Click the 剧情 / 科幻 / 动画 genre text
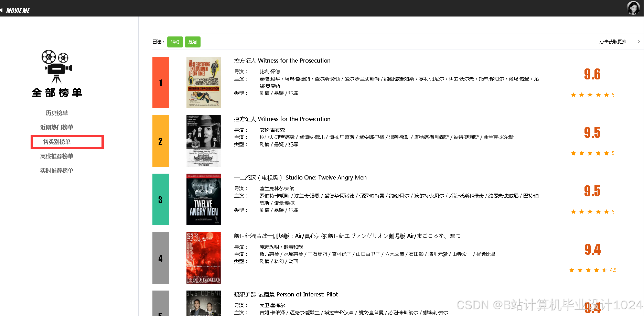Image resolution: width=644 pixels, height=316 pixels. 279,261
